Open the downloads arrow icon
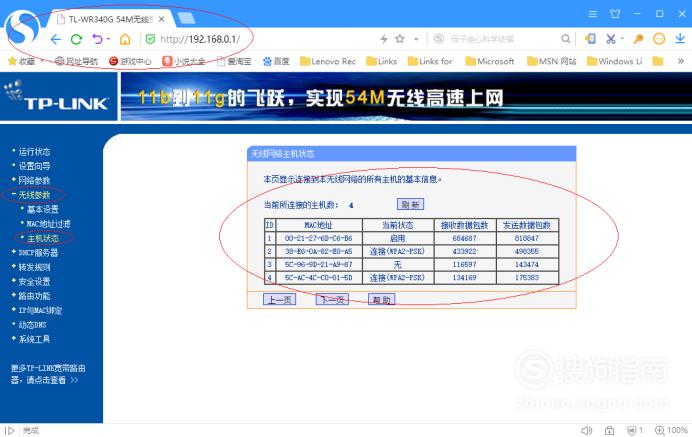This screenshot has width=692, height=437. click(680, 39)
